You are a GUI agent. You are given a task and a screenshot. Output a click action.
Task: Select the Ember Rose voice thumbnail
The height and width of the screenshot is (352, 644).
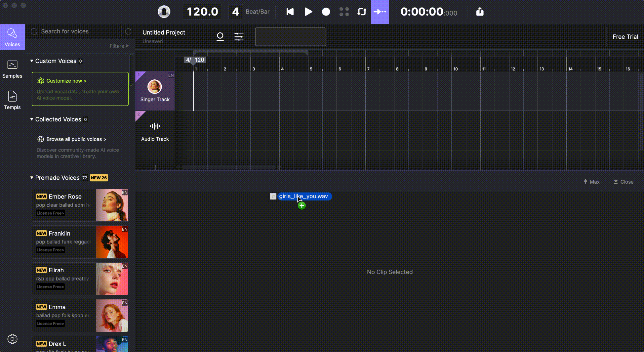point(112,205)
